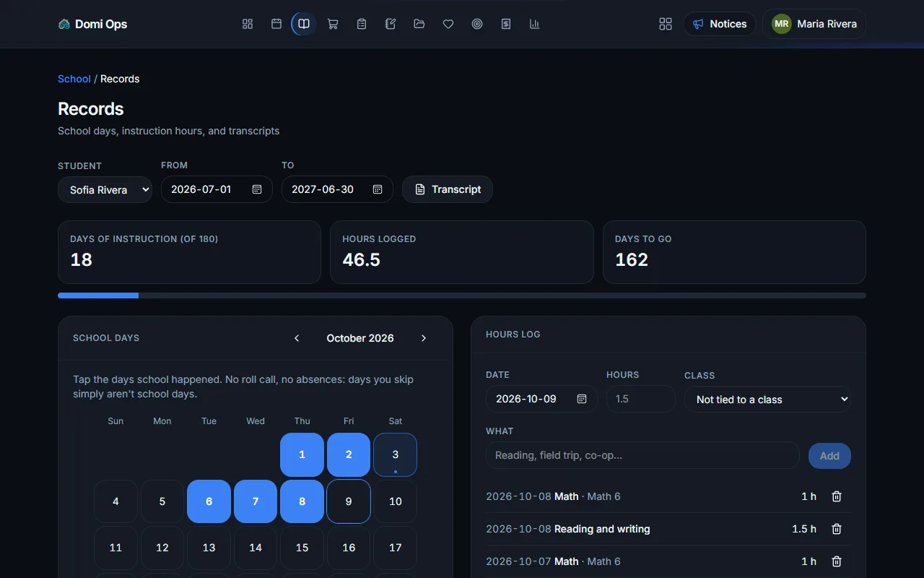Open the Student dropdown showing Sofia Rivera
The image size is (924, 578).
(105, 189)
